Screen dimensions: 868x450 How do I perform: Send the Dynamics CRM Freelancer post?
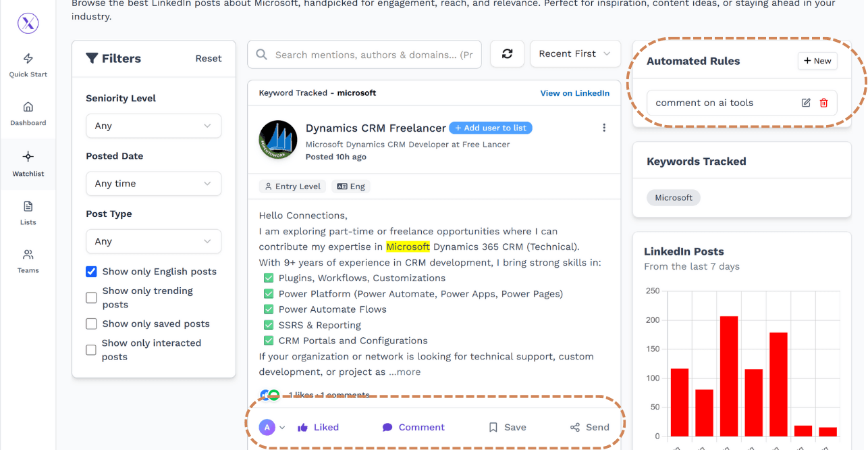click(589, 427)
